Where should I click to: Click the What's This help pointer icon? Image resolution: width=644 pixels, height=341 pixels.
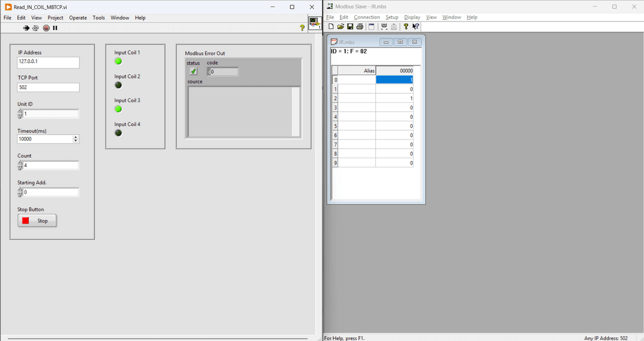click(416, 27)
